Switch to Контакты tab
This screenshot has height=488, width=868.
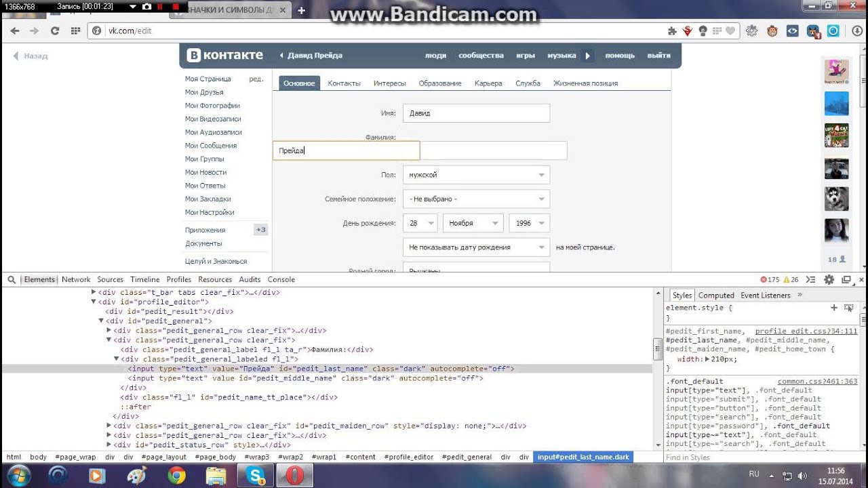tap(344, 83)
